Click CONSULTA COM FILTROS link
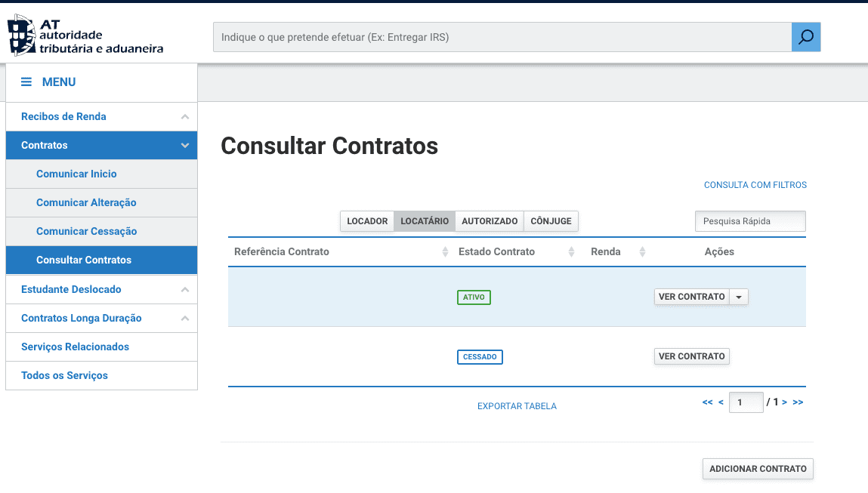 click(x=755, y=185)
